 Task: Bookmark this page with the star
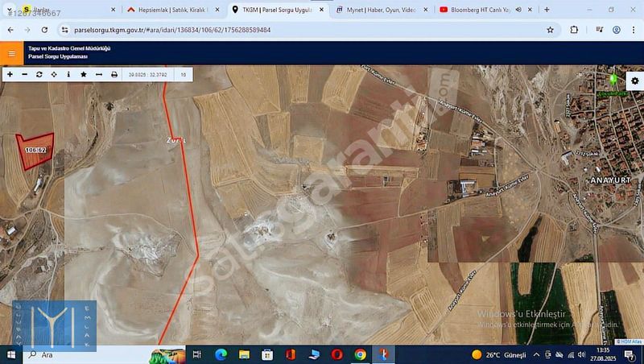pos(550,30)
